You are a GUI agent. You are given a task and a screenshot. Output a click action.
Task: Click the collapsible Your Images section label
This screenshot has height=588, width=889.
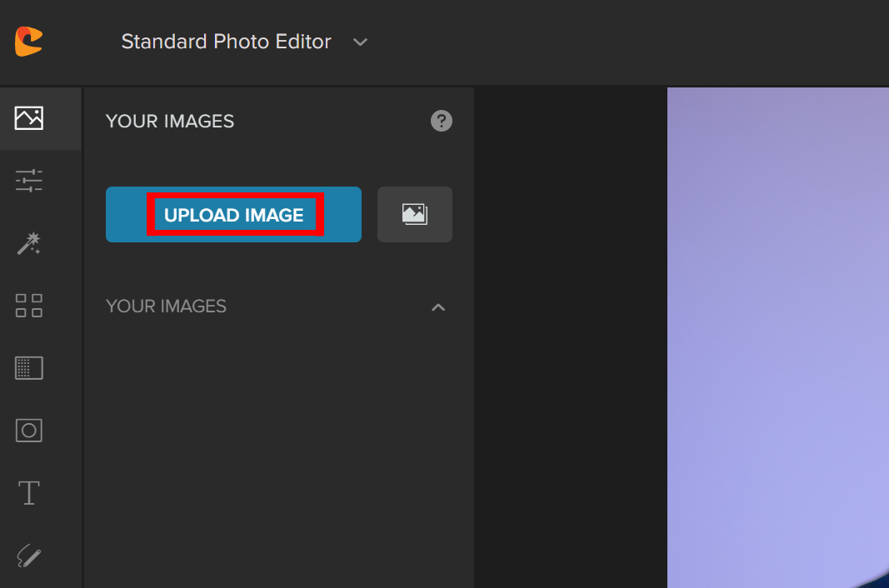tap(166, 306)
